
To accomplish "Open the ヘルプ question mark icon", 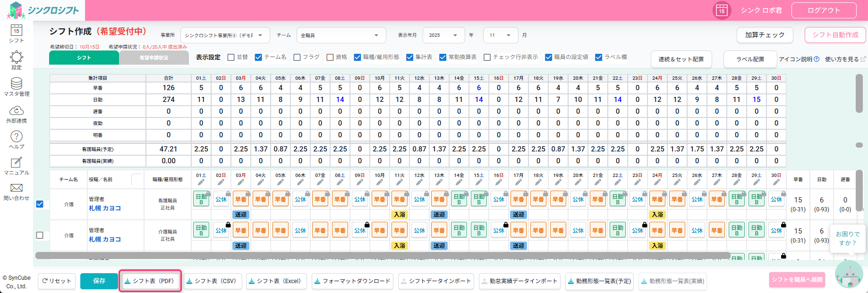I will pos(17,137).
